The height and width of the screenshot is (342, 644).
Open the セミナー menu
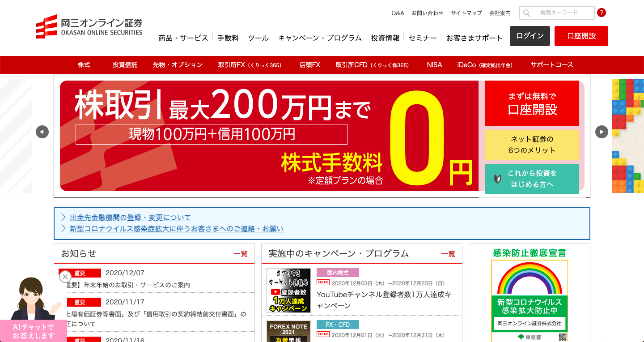423,38
